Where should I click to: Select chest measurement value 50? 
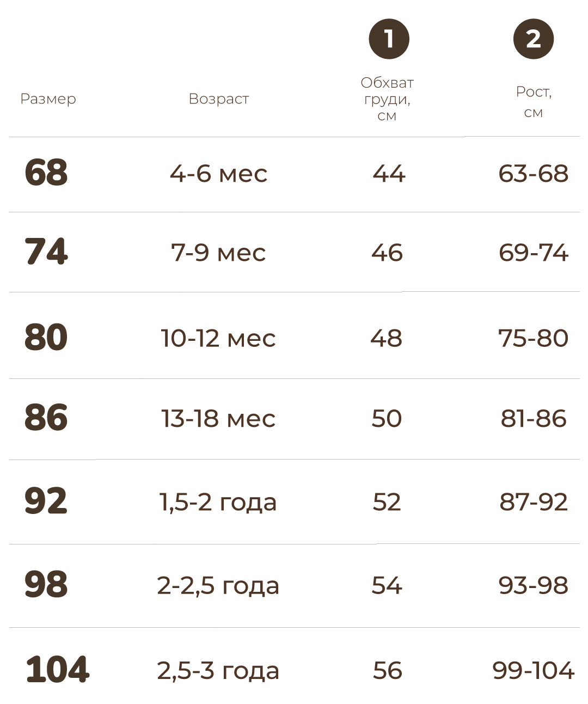click(x=387, y=419)
